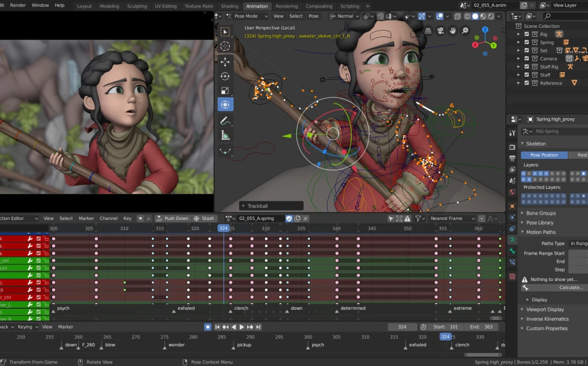Viewport: 588px width, 366px height.
Task: Select the Scale tool
Action: click(x=225, y=90)
